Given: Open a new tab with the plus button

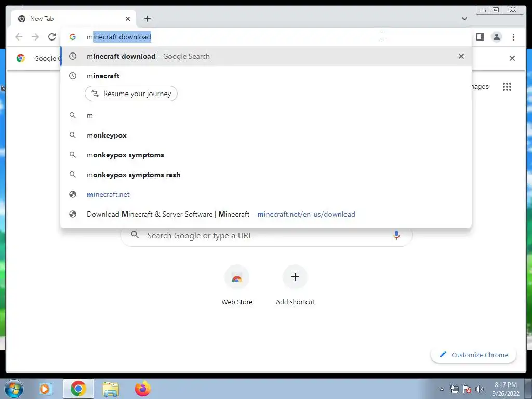Looking at the screenshot, I should point(147,19).
